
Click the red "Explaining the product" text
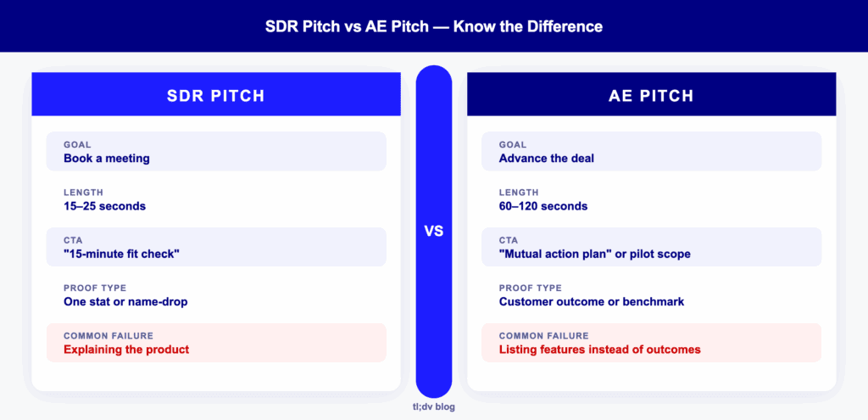(x=126, y=350)
